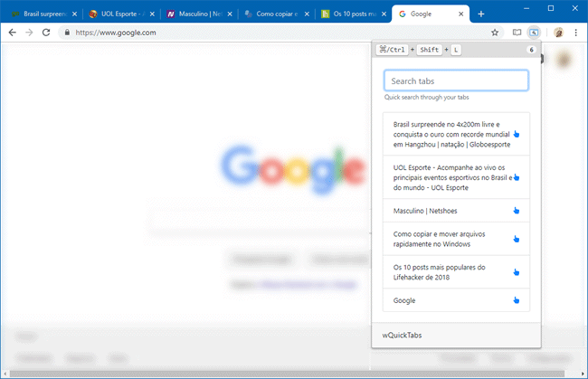Screen dimensions: 588x379
Task: Go back using the browser back arrow
Action: click(x=12, y=33)
